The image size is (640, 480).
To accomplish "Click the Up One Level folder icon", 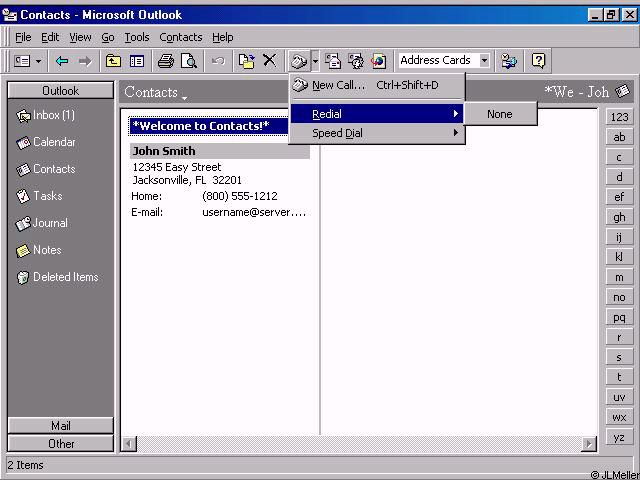I will click(113, 61).
